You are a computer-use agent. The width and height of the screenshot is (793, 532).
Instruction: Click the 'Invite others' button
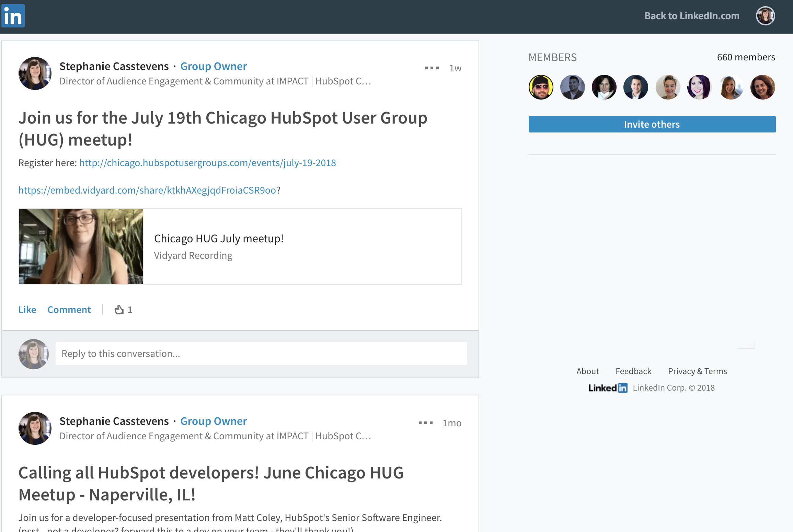652,124
